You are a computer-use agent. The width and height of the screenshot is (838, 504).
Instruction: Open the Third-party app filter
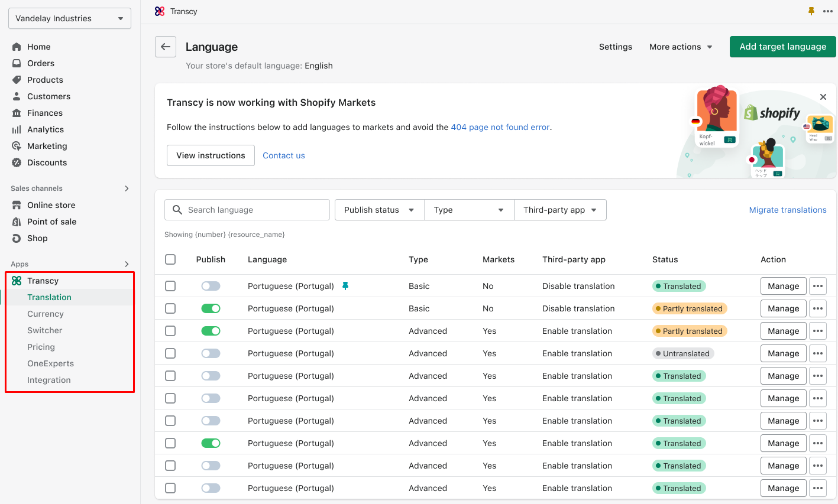[560, 210]
